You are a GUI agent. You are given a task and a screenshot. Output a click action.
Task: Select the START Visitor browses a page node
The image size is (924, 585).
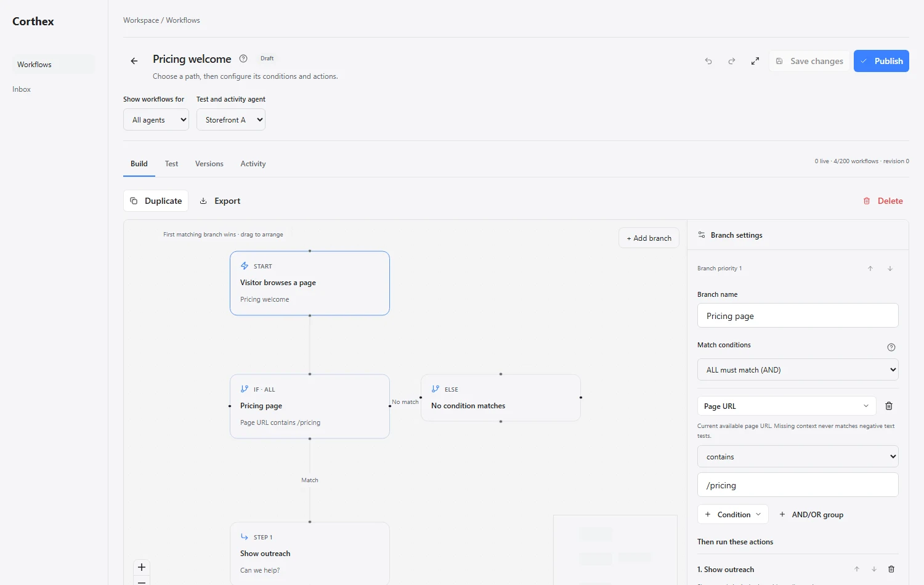coord(310,283)
